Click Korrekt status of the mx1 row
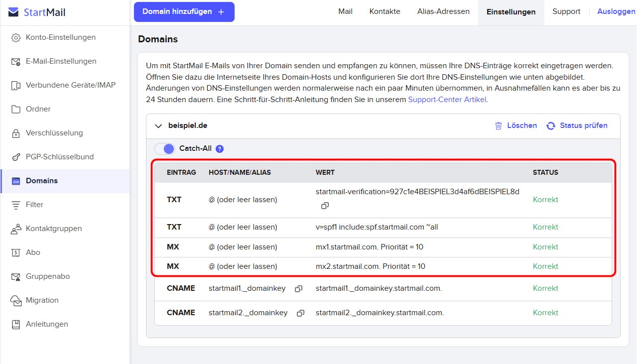 [x=545, y=247]
